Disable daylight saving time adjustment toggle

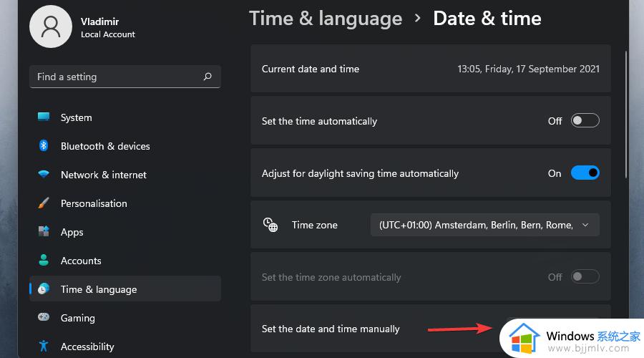[585, 173]
